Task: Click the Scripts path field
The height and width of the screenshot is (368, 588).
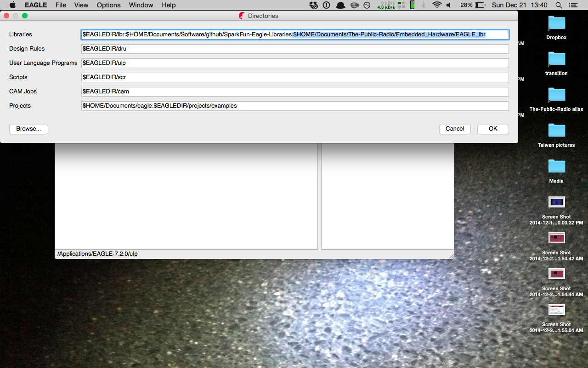Action: click(x=295, y=77)
